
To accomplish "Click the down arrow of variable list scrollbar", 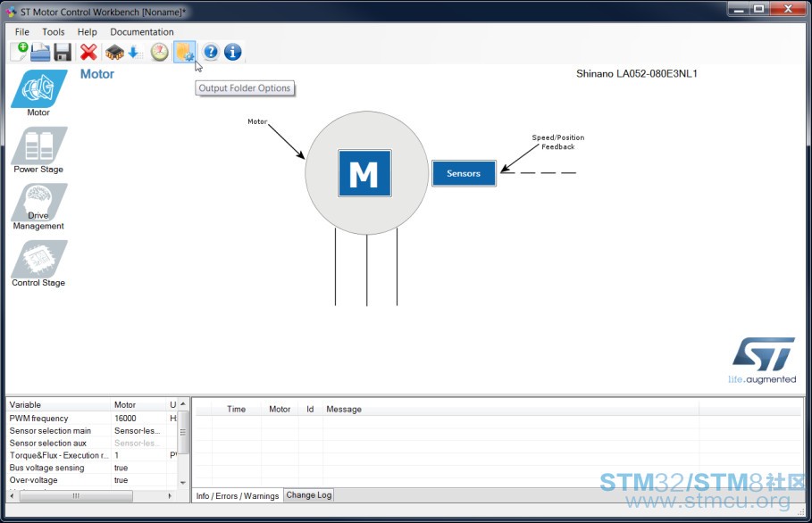I will tap(183, 482).
